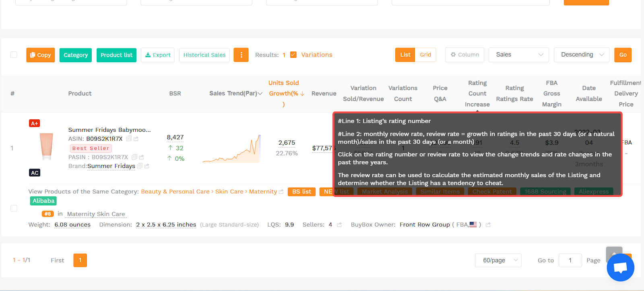Click the Revenue column header
Viewport: 644px width, 291px height.
coord(324,94)
